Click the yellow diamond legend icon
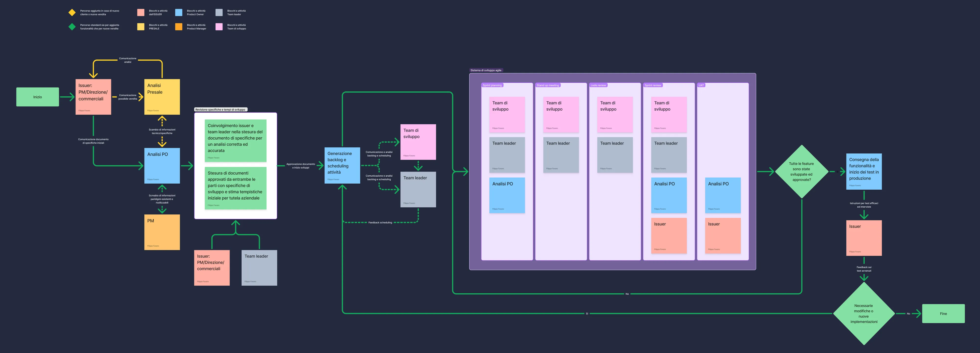The image size is (980, 353). [72, 13]
